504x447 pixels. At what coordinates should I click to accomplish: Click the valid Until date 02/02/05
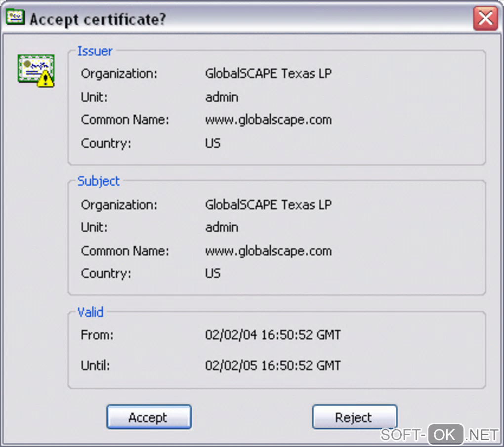[x=273, y=366]
